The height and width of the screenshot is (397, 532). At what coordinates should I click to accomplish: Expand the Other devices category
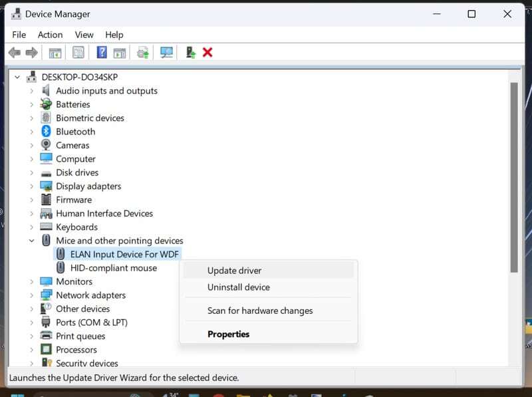click(x=31, y=309)
